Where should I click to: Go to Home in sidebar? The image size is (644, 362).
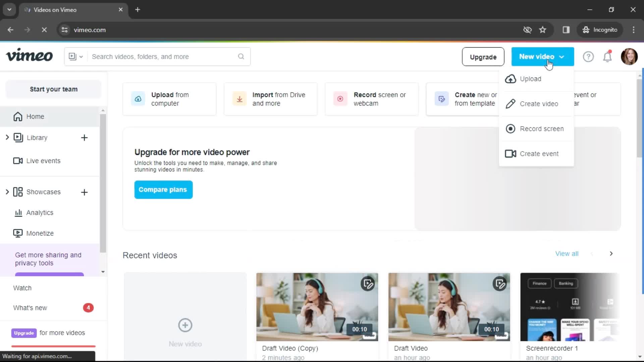[50, 116]
